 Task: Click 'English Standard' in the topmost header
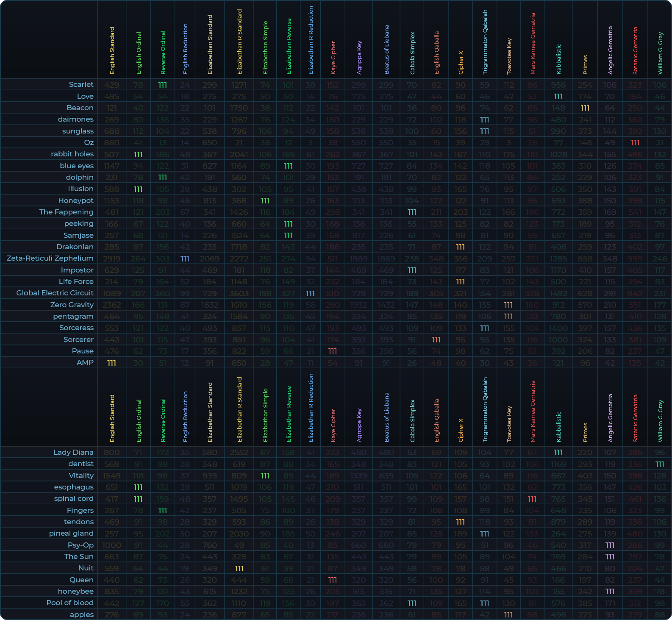pyautogui.click(x=112, y=51)
